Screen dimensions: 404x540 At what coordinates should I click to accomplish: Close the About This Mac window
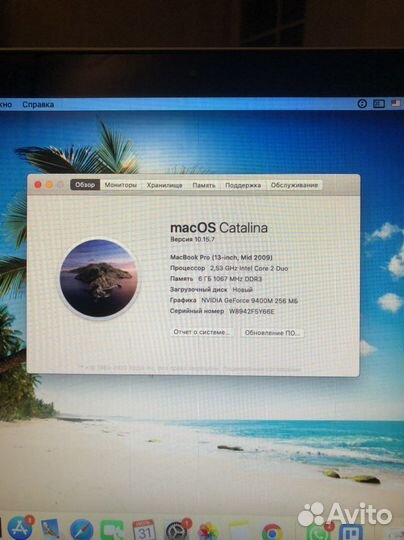(38, 185)
